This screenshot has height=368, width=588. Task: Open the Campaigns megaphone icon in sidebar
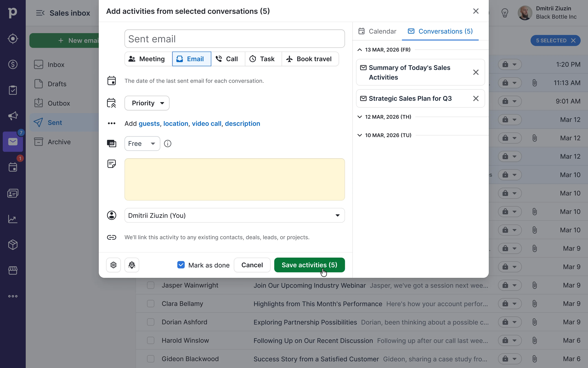click(x=13, y=116)
